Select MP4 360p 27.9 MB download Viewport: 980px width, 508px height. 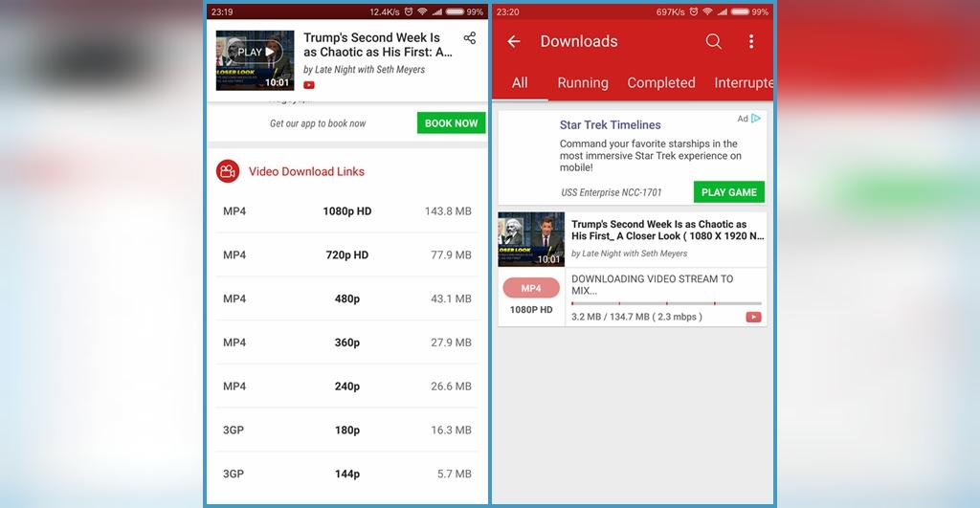346,342
